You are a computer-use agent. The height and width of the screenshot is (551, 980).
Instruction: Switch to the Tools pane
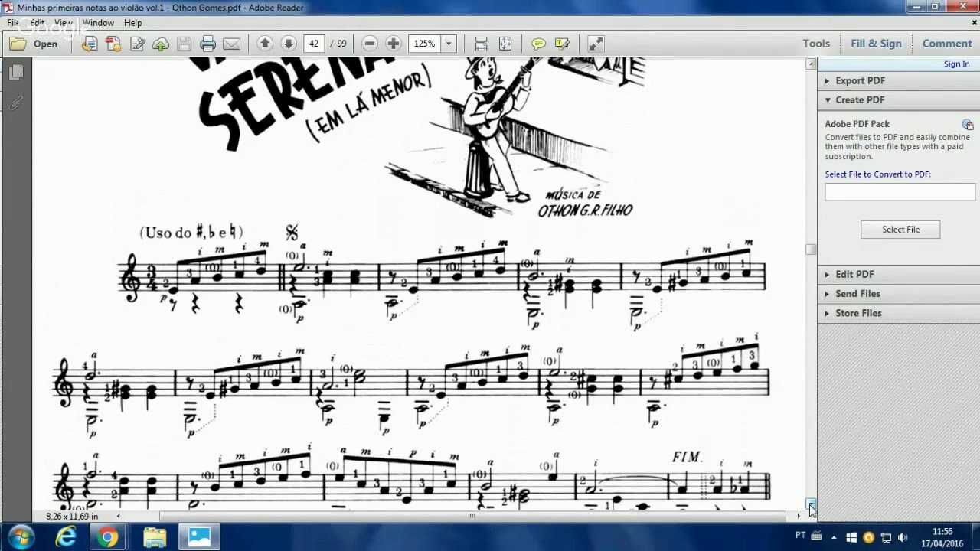pos(816,44)
